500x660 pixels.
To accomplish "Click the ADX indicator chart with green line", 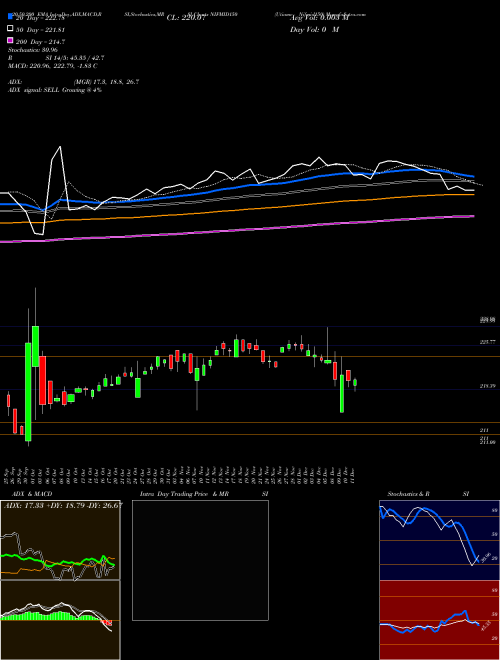I will [x=60, y=540].
